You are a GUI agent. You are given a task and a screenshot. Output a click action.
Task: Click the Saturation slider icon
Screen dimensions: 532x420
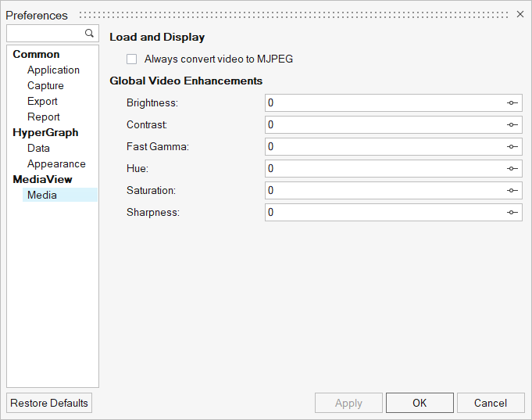click(512, 191)
